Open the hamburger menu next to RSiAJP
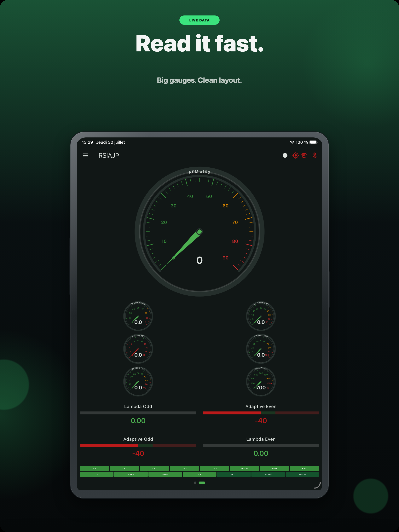 point(85,155)
